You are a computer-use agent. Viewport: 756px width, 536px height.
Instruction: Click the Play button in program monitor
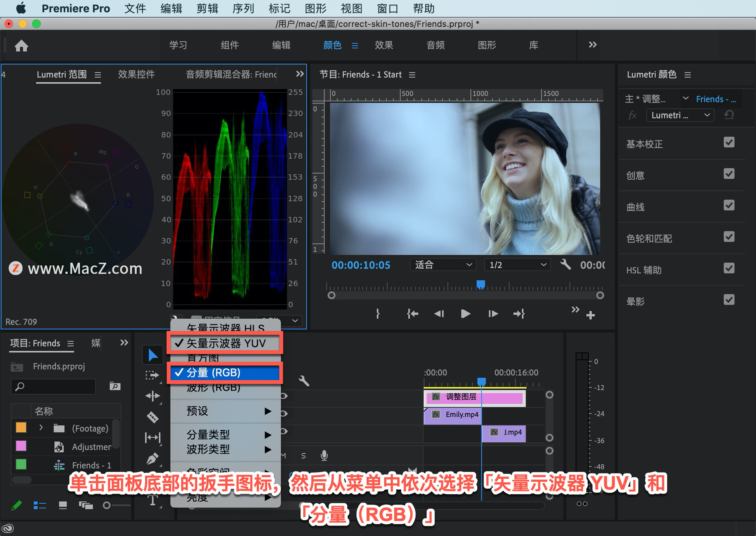(466, 314)
